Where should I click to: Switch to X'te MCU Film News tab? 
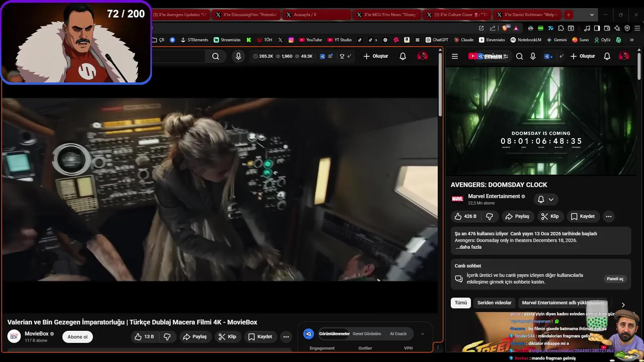coord(386,15)
